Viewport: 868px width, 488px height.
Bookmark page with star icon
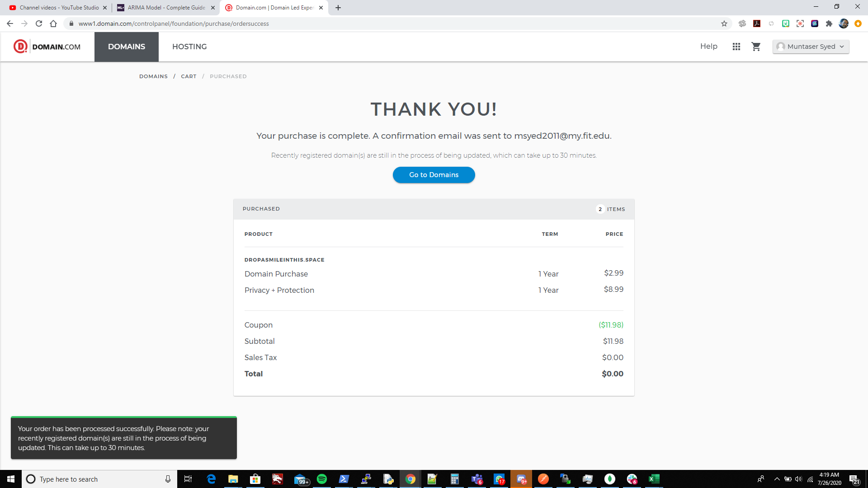(724, 23)
